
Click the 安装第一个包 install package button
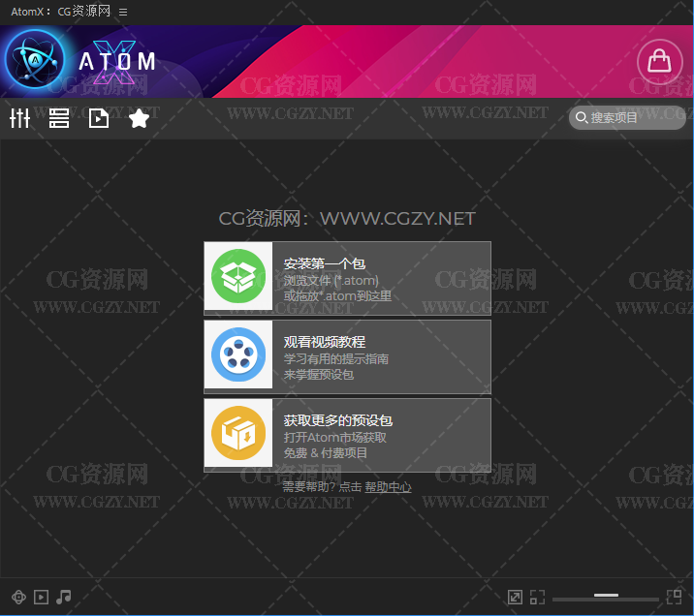point(347,278)
